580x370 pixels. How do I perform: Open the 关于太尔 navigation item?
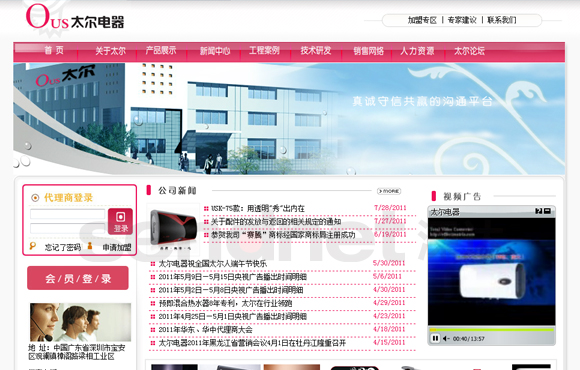pyautogui.click(x=110, y=51)
